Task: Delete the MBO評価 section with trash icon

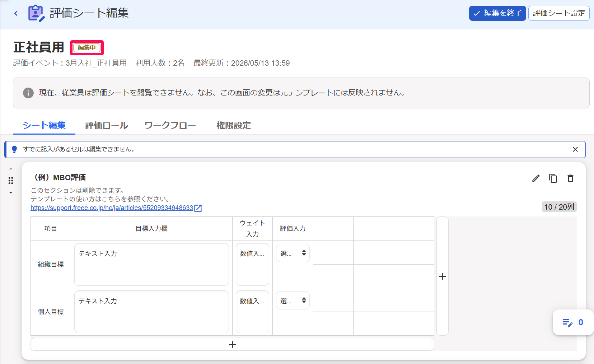Action: [570, 178]
